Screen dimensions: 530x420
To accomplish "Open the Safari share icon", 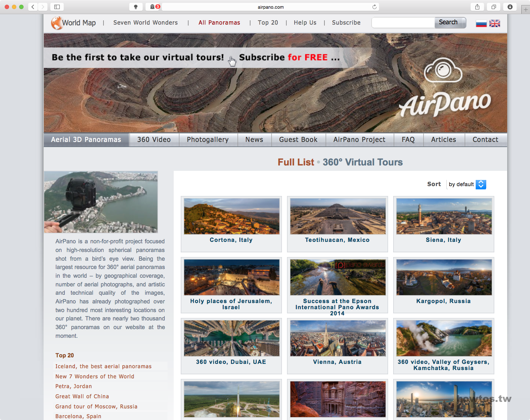I will [477, 7].
